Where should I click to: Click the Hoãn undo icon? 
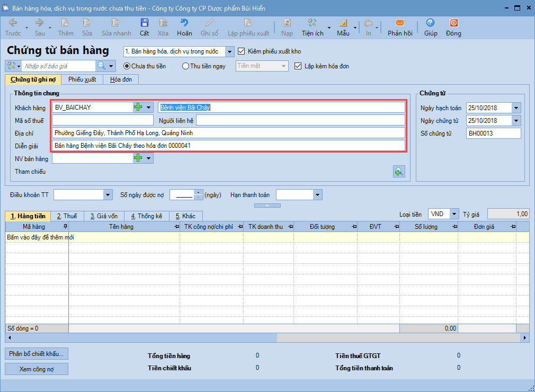pos(184,23)
